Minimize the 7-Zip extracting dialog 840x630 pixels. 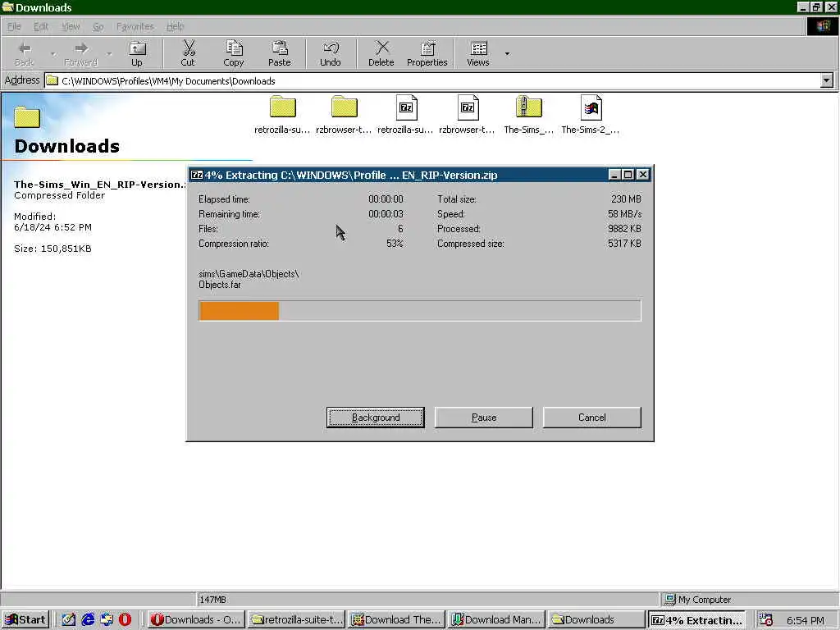point(614,175)
